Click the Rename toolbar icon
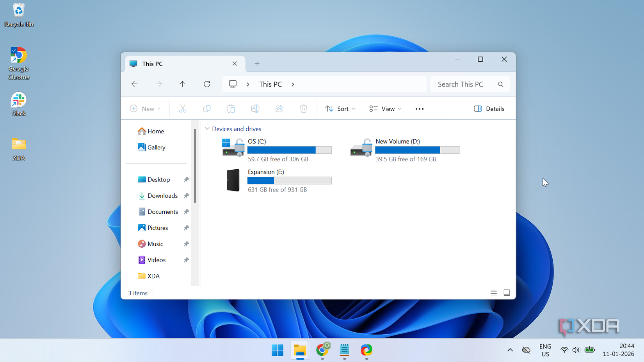Viewport: 644px width, 362px height. [x=255, y=109]
